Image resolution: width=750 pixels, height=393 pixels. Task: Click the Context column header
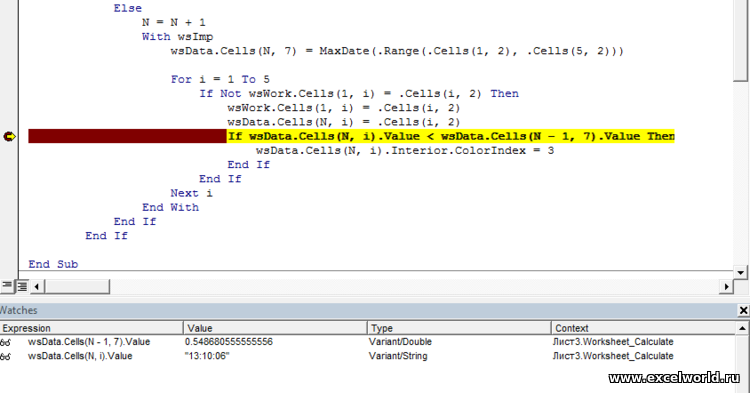click(644, 328)
